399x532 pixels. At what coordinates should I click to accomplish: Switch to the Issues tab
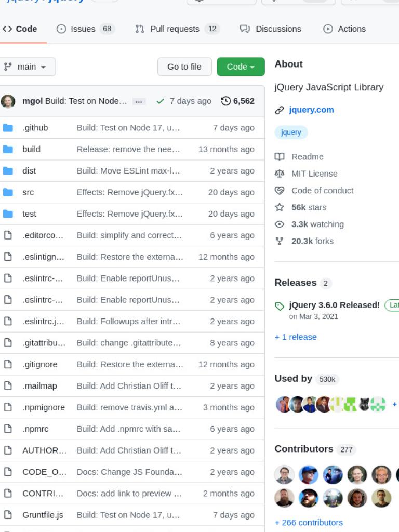[x=86, y=29]
